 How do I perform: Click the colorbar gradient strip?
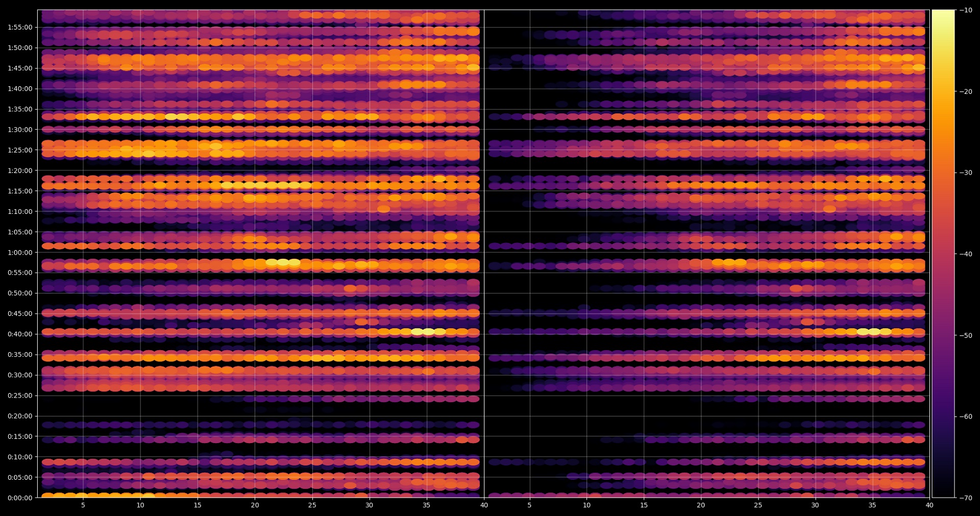943,254
